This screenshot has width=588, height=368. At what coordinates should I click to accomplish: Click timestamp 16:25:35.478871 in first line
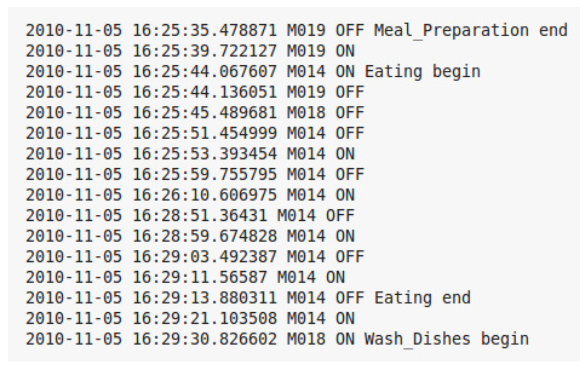pyautogui.click(x=205, y=30)
